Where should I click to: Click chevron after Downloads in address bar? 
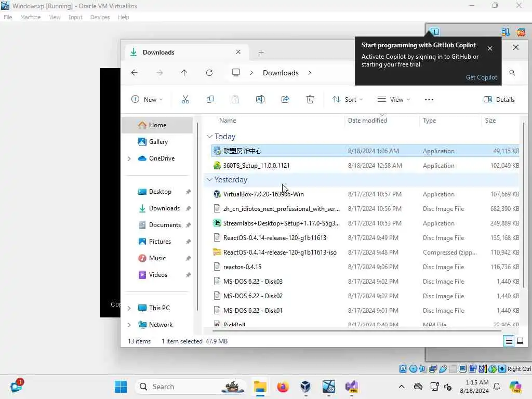tap(310, 73)
